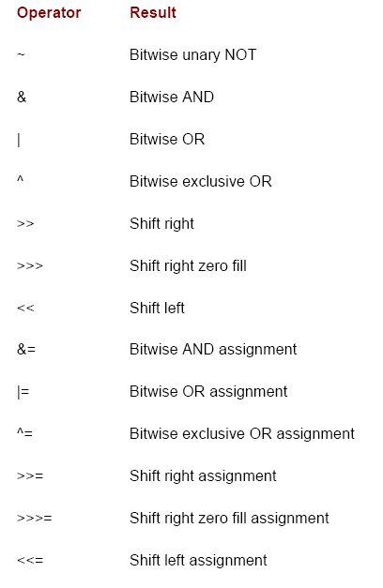Click the Bitwise AND description

point(172,98)
